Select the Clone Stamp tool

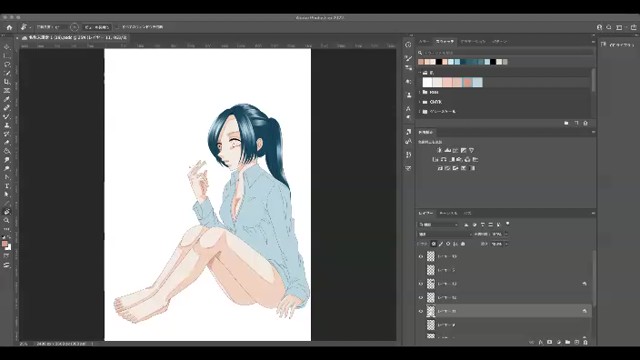click(7, 125)
